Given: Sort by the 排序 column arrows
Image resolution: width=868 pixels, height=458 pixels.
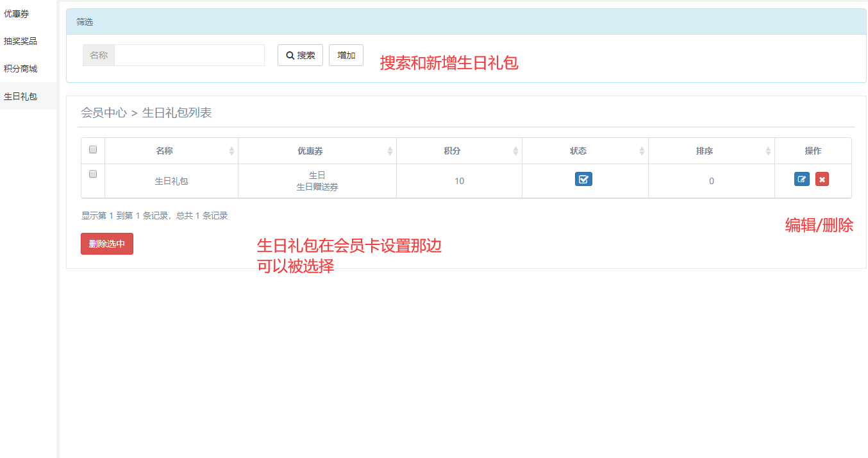Looking at the screenshot, I should click(768, 151).
